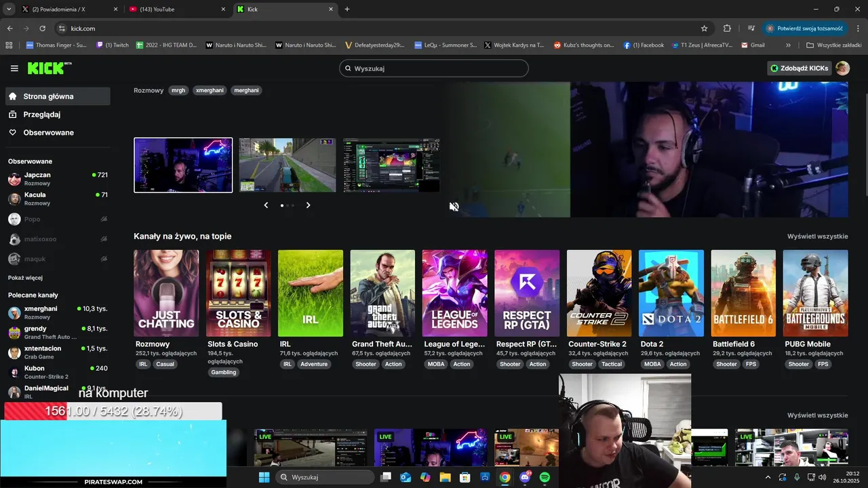The width and height of the screenshot is (868, 488).
Task: Open the (1) Twitch bookmark
Action: coord(113,45)
